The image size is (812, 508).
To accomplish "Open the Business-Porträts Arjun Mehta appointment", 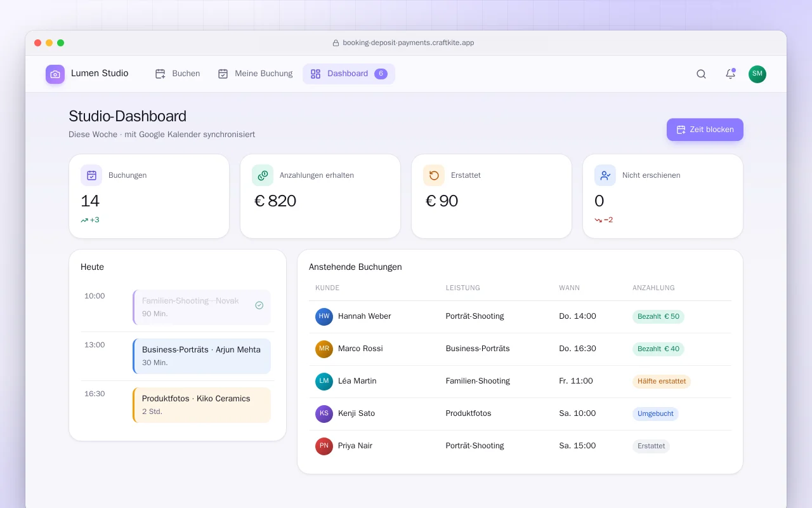I will coord(202,356).
